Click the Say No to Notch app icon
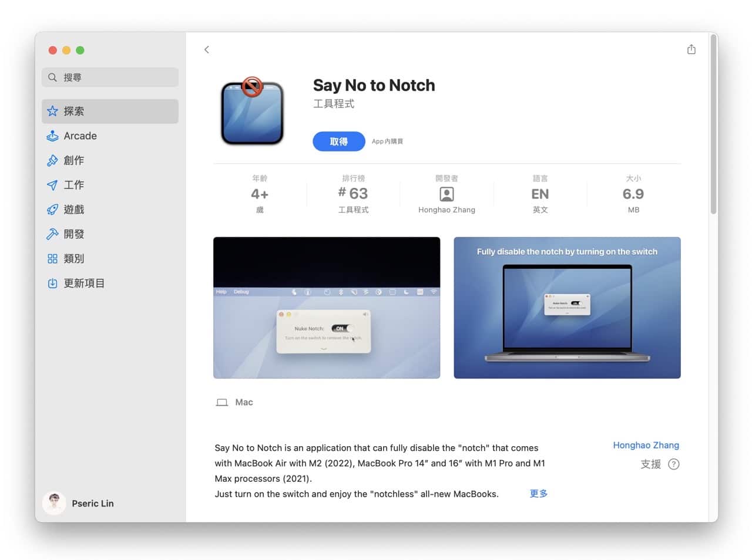The width and height of the screenshot is (752, 560). (253, 112)
